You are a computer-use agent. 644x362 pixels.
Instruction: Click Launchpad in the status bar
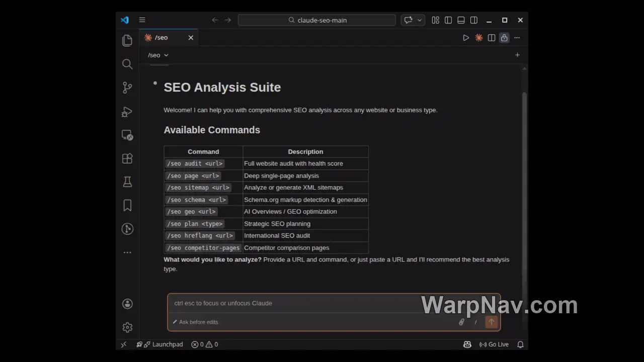tap(159, 344)
